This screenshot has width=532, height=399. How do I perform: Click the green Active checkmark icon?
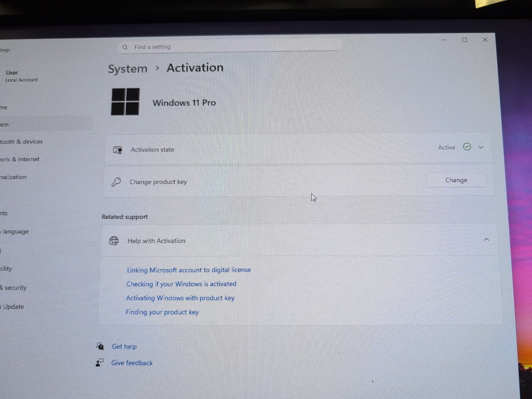467,147
